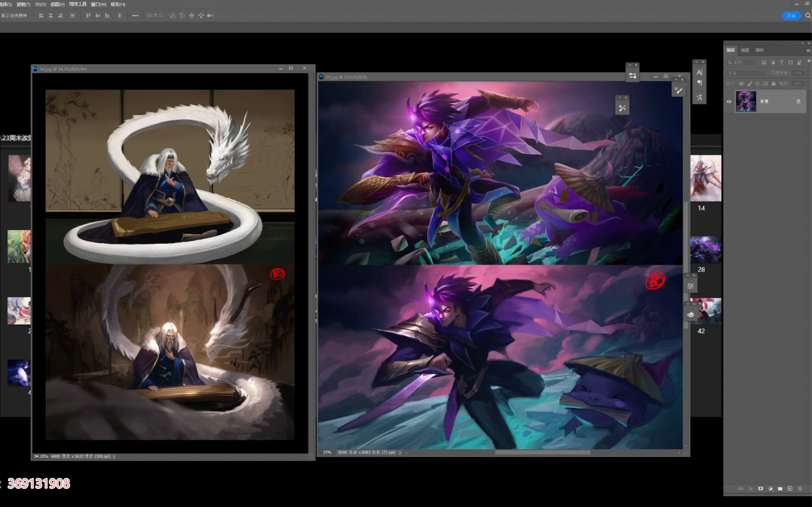Open the Character panel icon
The image size is (812, 507).
coord(699,72)
